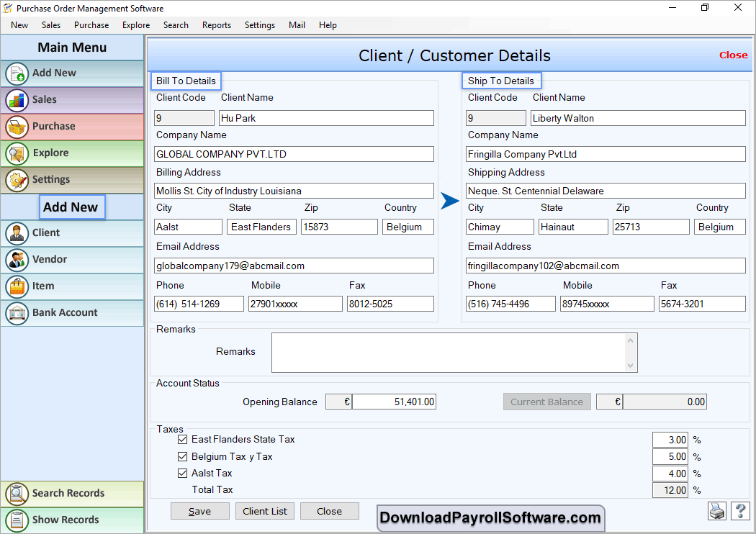Disable Belgium Tax y Tax checkbox
This screenshot has height=534, width=756.
[x=182, y=456]
